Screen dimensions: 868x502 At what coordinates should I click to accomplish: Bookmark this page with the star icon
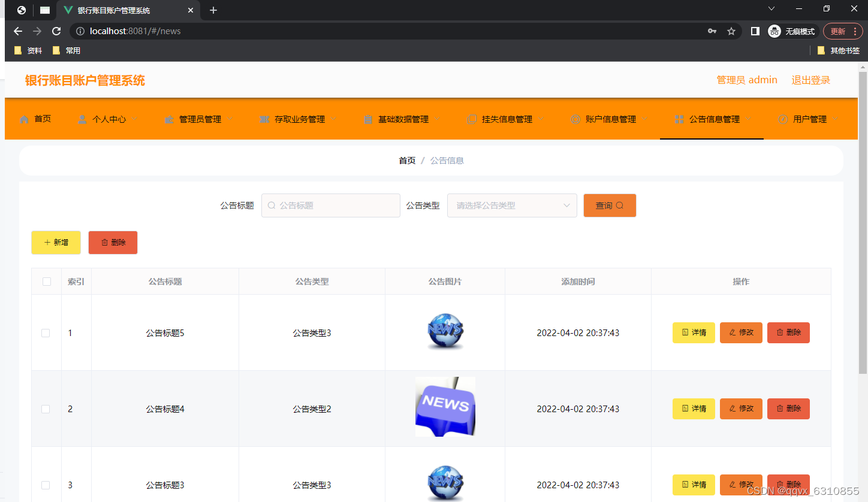(731, 31)
